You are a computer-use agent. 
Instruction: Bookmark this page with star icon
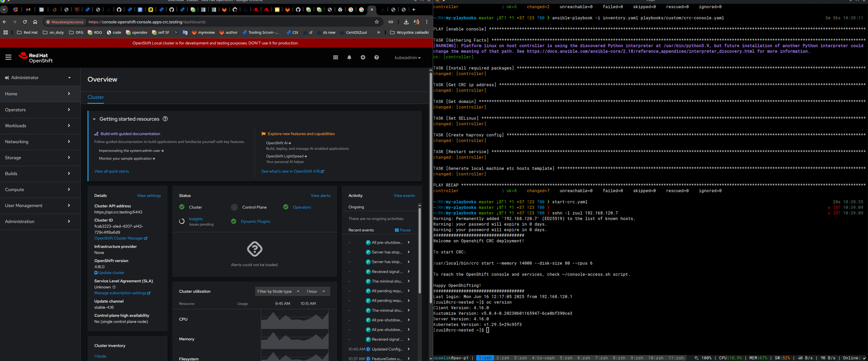click(x=377, y=22)
